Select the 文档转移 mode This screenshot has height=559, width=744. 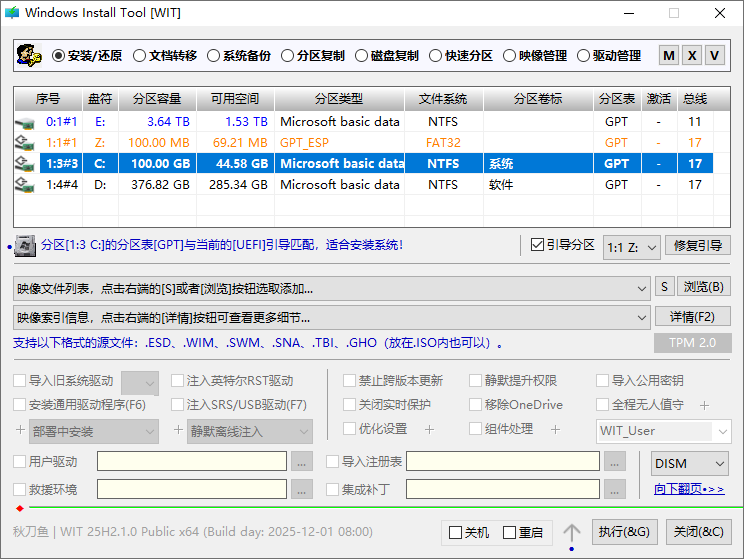click(x=165, y=56)
